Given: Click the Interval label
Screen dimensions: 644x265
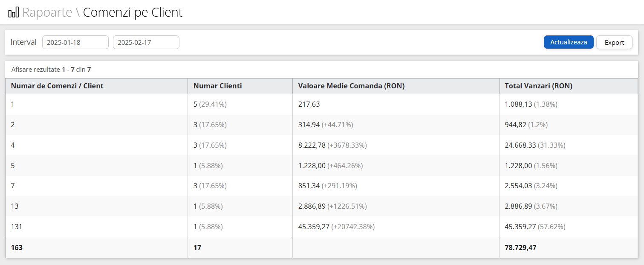Looking at the screenshot, I should (23, 42).
